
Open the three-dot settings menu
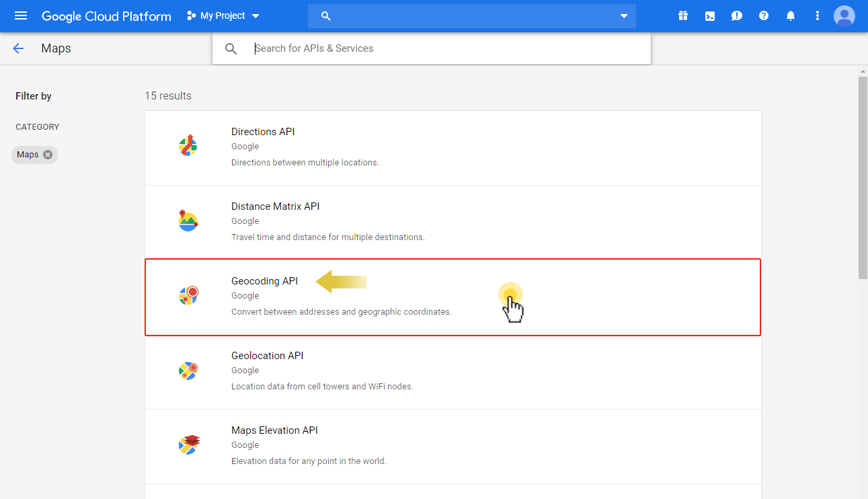pos(818,15)
